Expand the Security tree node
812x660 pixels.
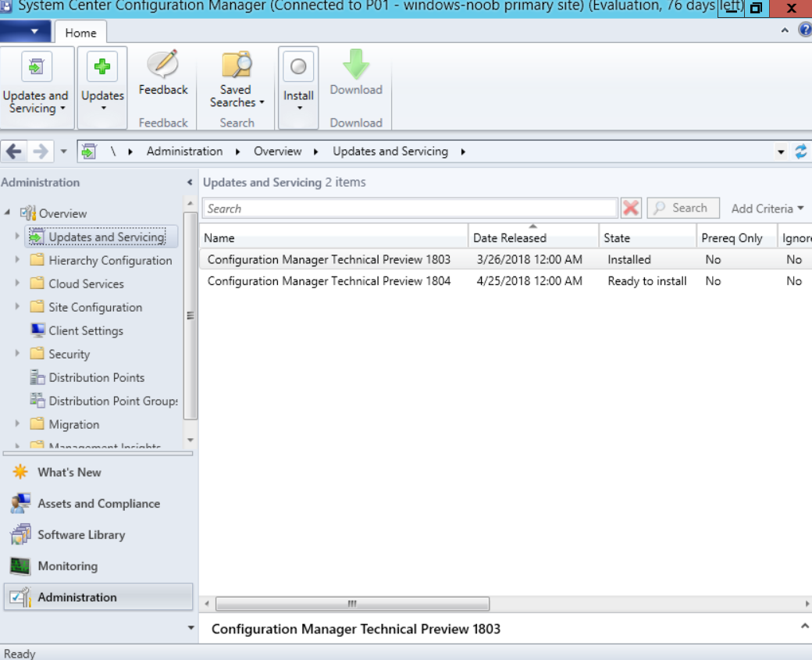(16, 353)
